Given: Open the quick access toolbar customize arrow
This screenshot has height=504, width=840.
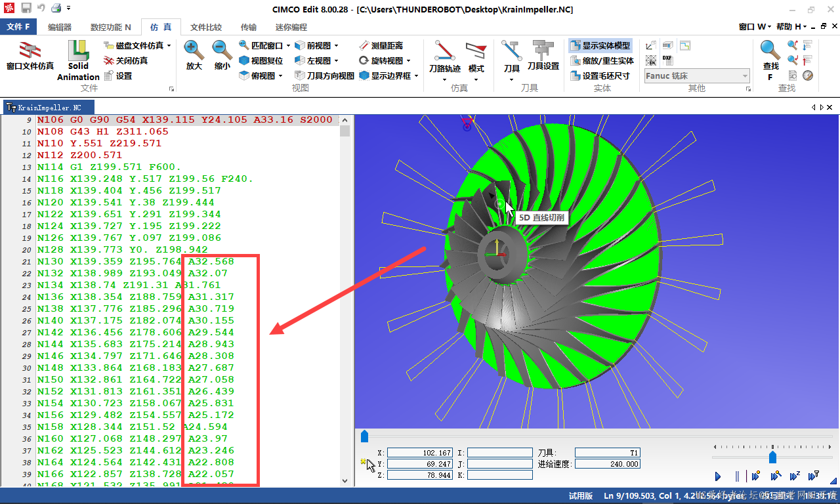Looking at the screenshot, I should pyautogui.click(x=68, y=9).
